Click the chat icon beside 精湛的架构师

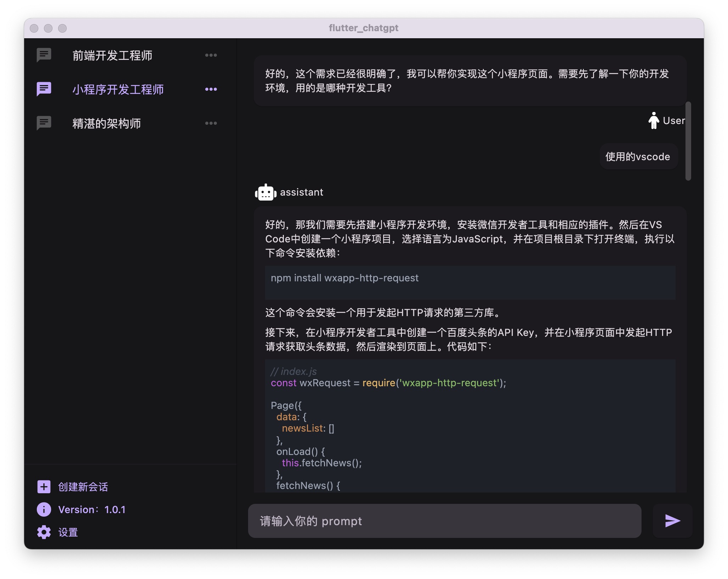[x=44, y=123]
